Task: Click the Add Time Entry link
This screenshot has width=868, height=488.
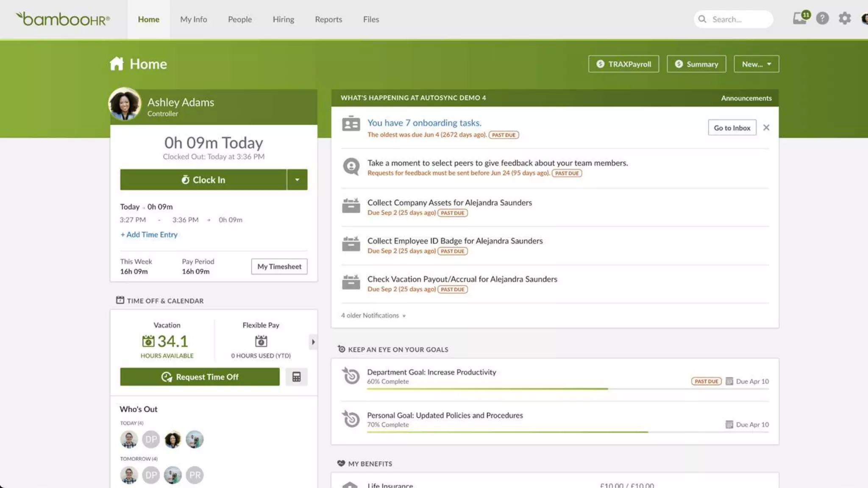Action: coord(149,235)
